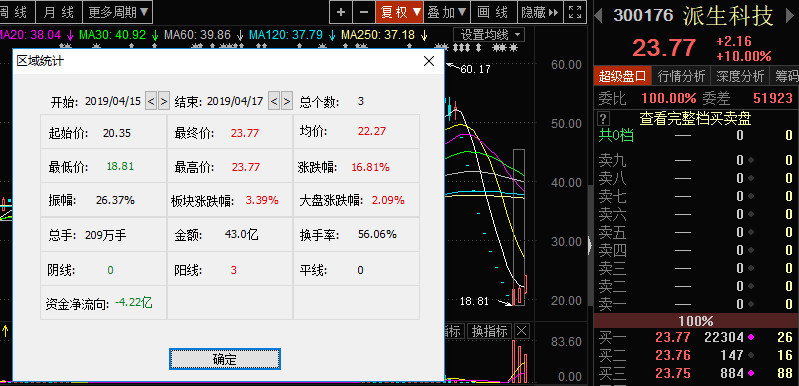Click 查看完整档买卖盘 link
This screenshot has height=386, width=799.
click(x=695, y=119)
